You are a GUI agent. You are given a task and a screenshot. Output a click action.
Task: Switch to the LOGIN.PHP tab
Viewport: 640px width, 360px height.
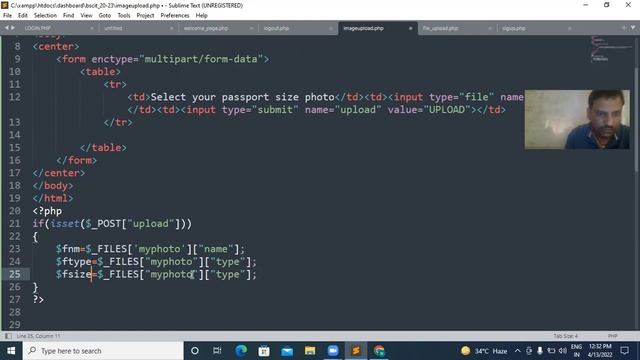point(38,28)
